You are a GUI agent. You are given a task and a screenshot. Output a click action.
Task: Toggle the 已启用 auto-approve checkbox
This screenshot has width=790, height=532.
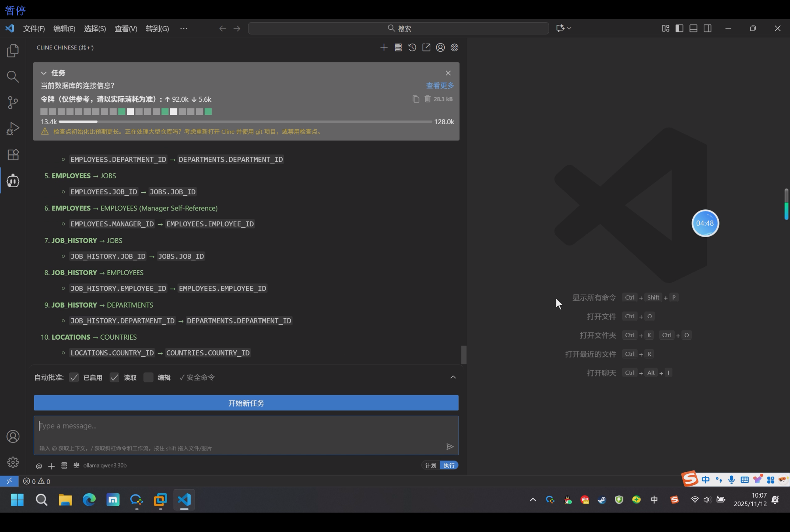pos(74,378)
